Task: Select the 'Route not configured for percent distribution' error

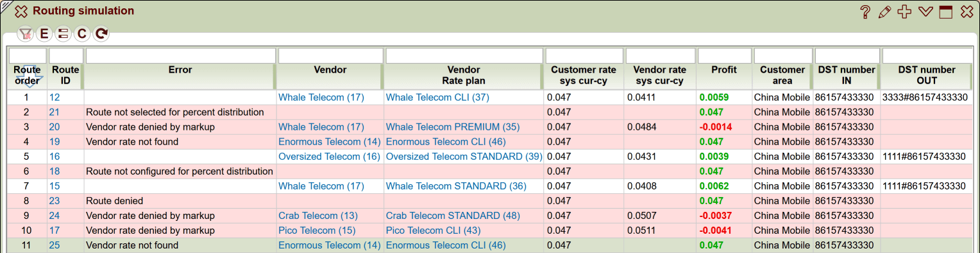Action: (x=180, y=171)
